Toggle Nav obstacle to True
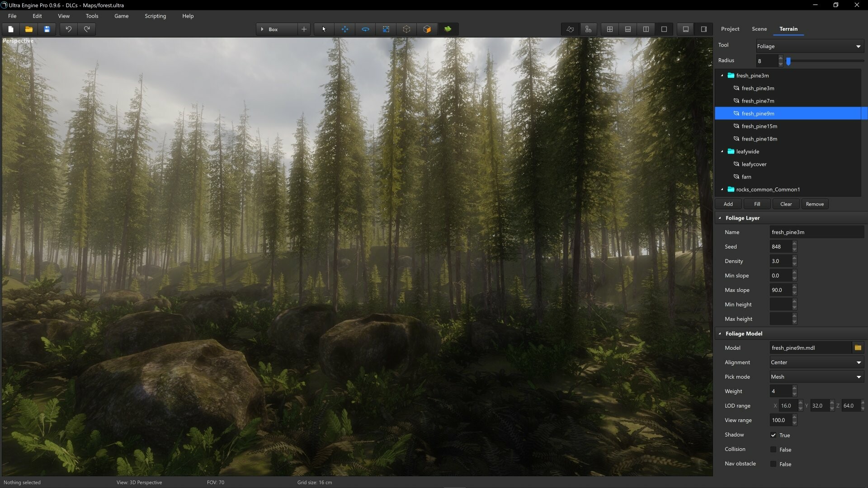 [x=774, y=464]
